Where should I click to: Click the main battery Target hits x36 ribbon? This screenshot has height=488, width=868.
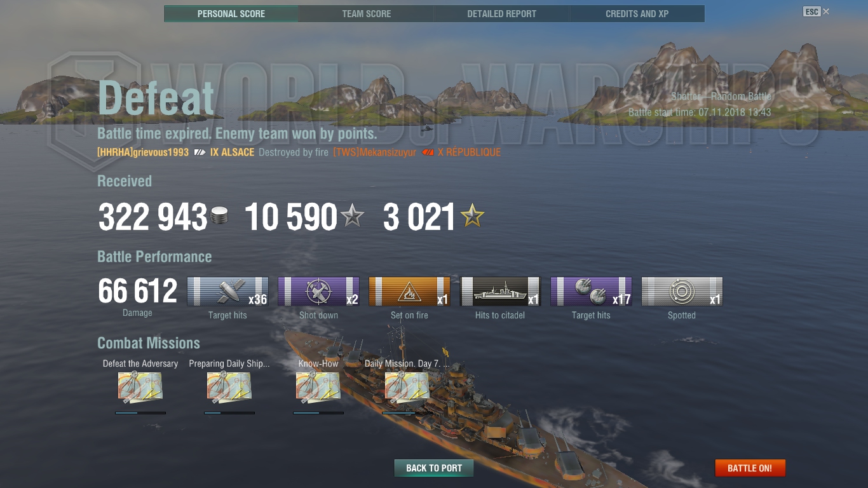(227, 292)
